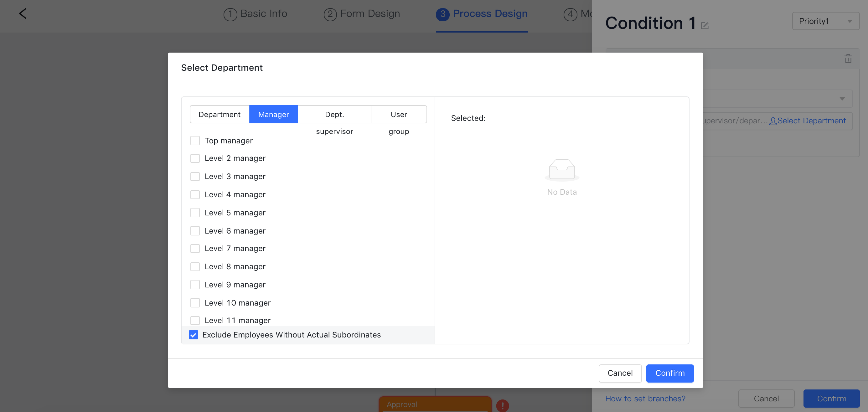Click the edit icon beside Condition 1

coord(705,26)
